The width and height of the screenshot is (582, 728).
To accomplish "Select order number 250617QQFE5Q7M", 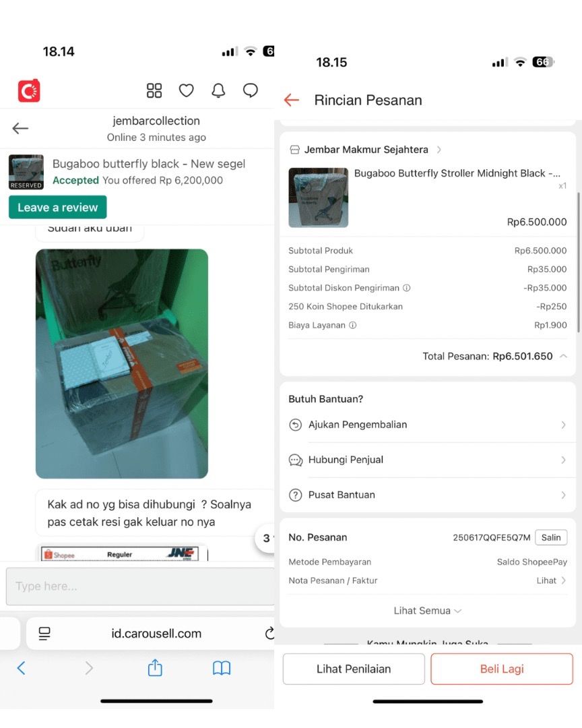I will pyautogui.click(x=492, y=538).
